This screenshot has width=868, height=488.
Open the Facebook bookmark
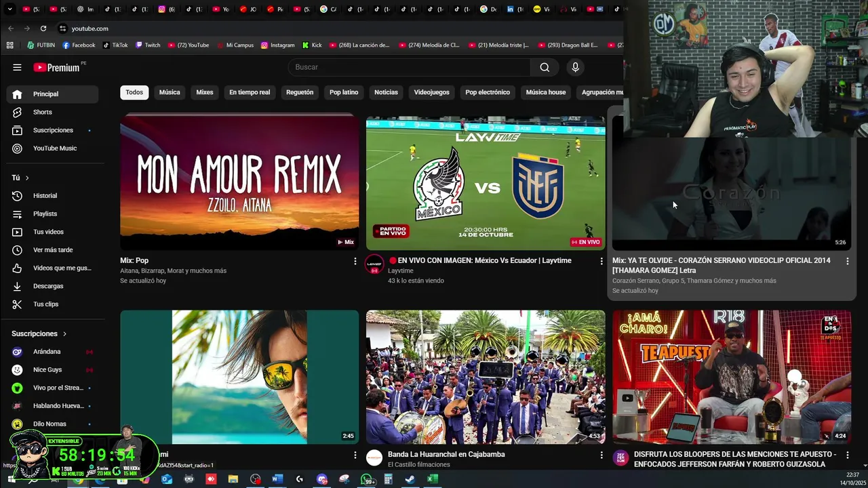coord(79,45)
